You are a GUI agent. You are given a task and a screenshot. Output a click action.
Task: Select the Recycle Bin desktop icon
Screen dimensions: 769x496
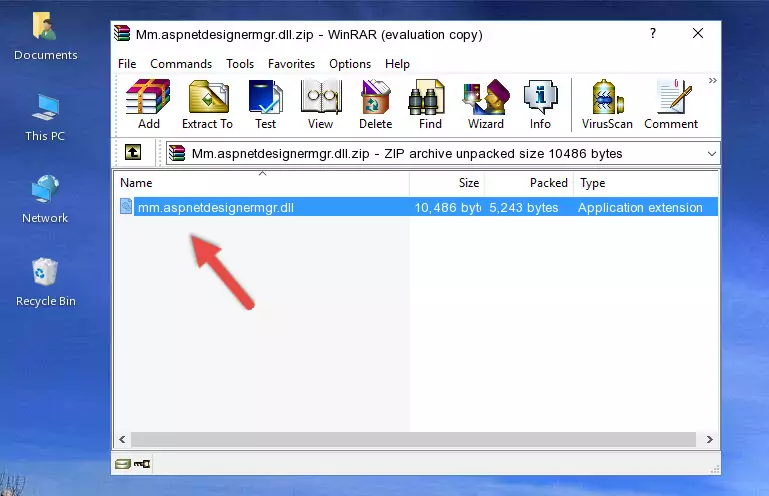point(45,282)
